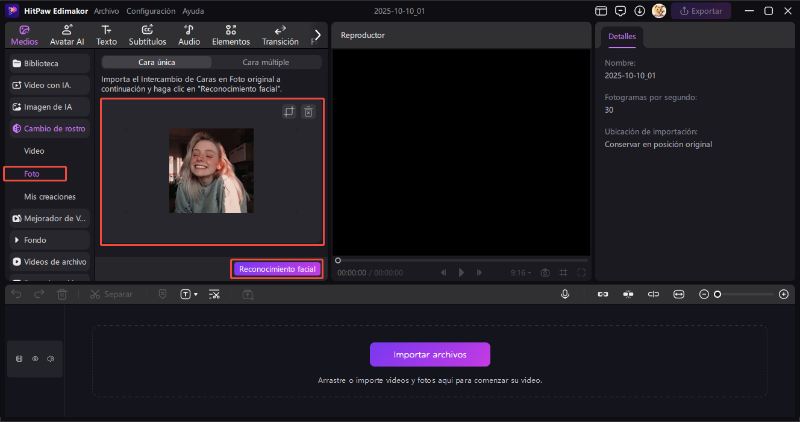
Task: Select the Subtítulos tool icon
Action: [x=147, y=35]
